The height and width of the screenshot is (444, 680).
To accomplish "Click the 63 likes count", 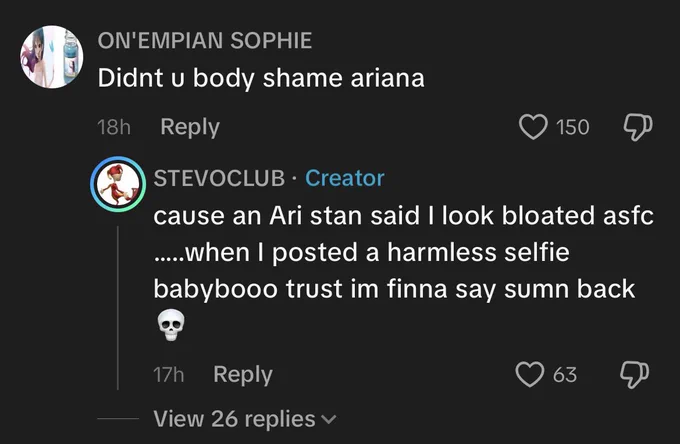I will [565, 374].
